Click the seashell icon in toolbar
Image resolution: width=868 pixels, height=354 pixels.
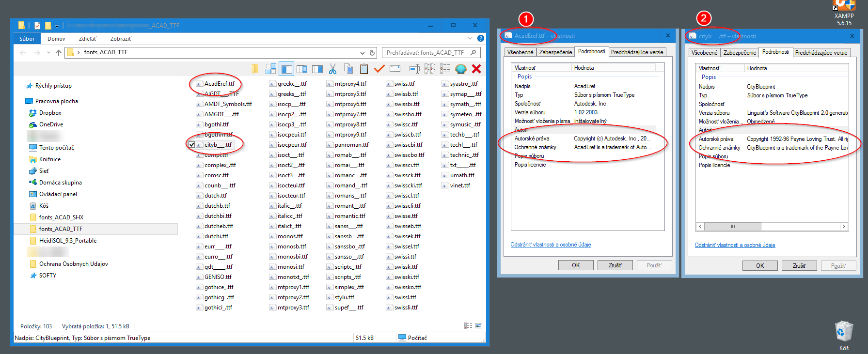coord(460,69)
